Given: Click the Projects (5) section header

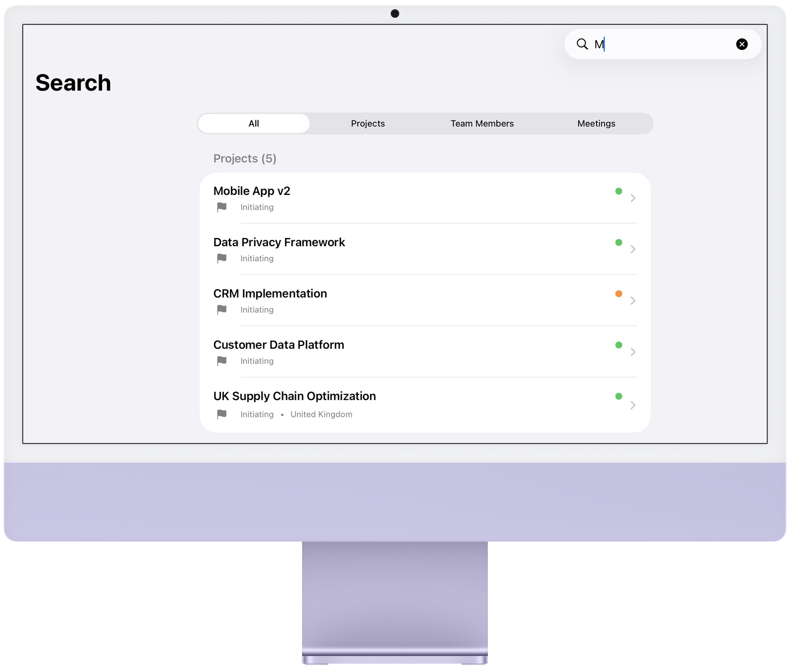Looking at the screenshot, I should (x=245, y=158).
